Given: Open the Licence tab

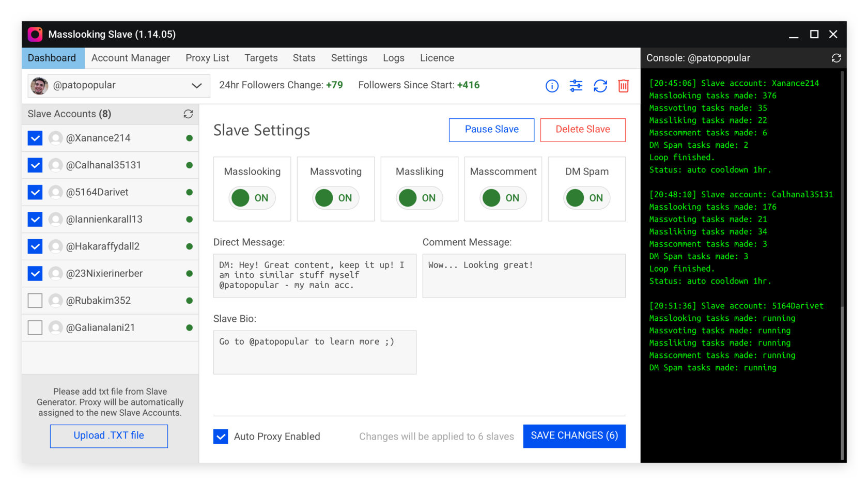Looking at the screenshot, I should tap(437, 58).
